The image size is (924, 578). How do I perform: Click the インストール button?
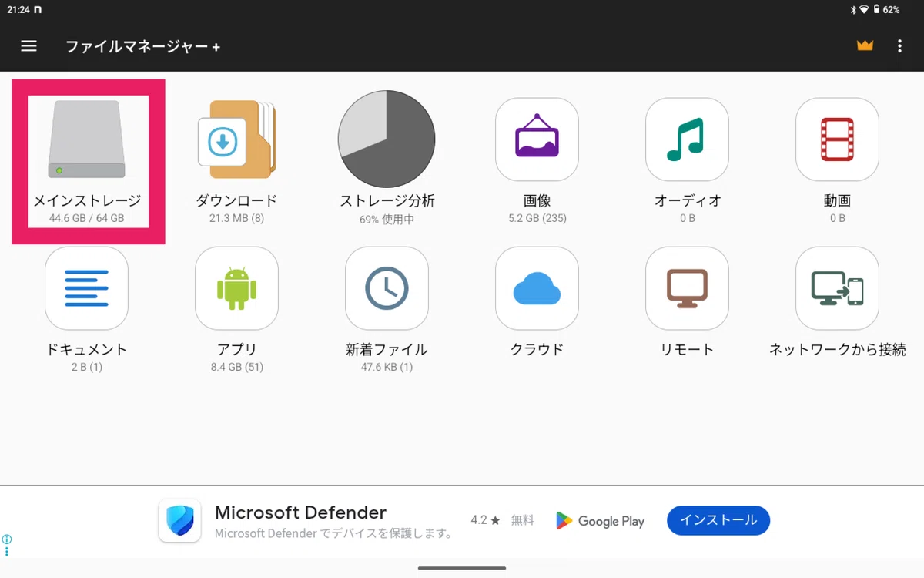click(718, 521)
